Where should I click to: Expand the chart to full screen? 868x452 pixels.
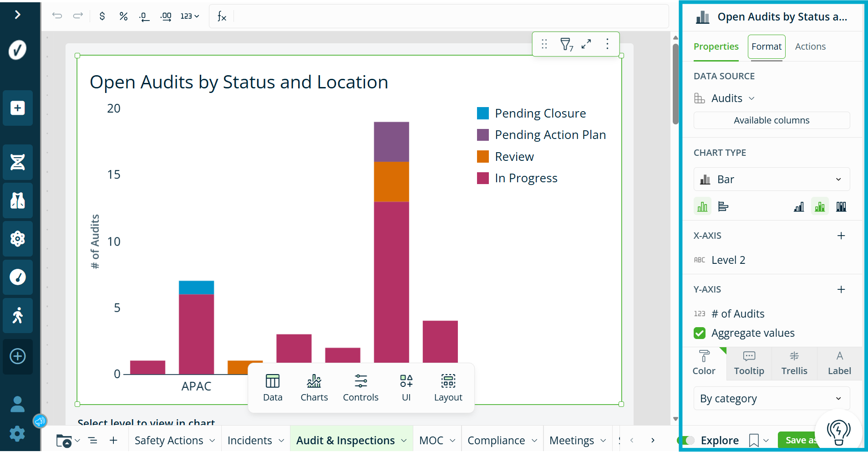pos(586,44)
